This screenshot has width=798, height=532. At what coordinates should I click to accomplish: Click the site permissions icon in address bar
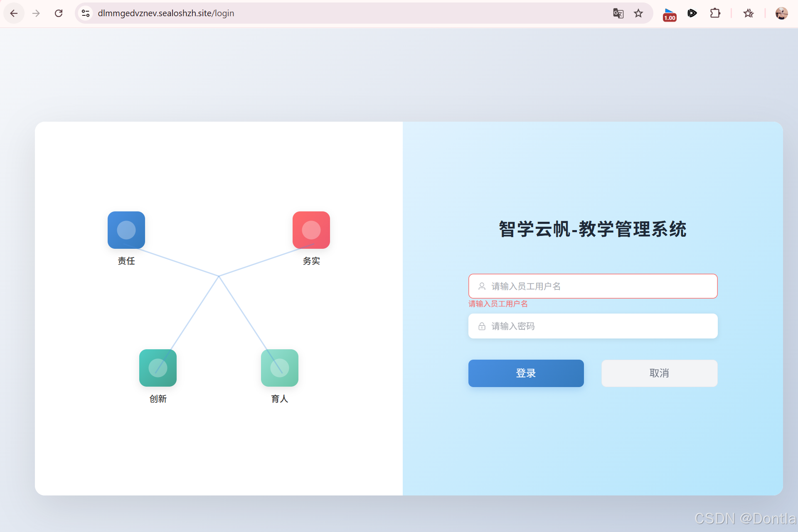(x=85, y=13)
